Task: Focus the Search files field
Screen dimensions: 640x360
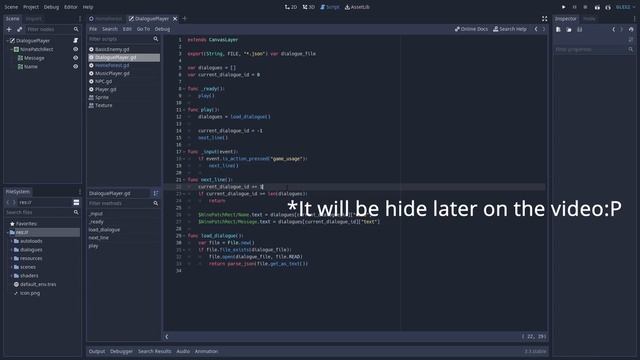Action: (42, 212)
